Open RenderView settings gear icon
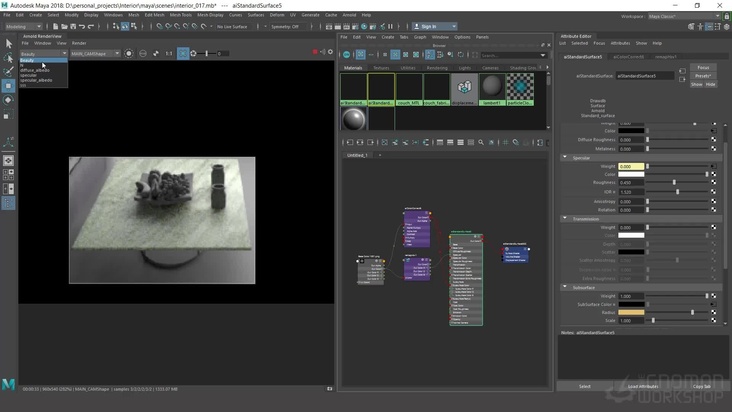 click(x=331, y=52)
